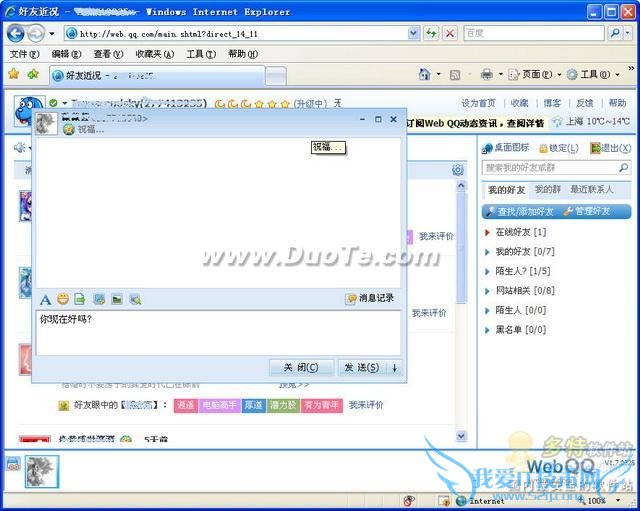Screen dimensions: 640x511
Task: Open the 页面(P) dropdown menu
Action: [535, 74]
